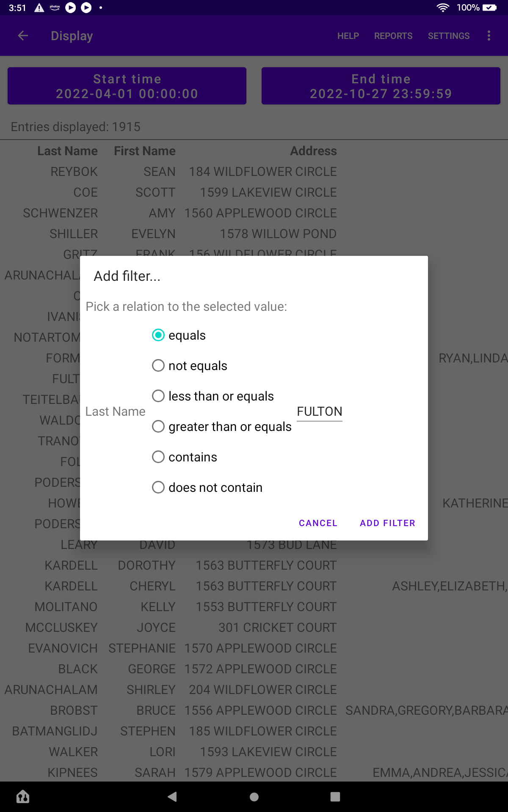
Task: Tap the Android back triangle
Action: (172, 797)
